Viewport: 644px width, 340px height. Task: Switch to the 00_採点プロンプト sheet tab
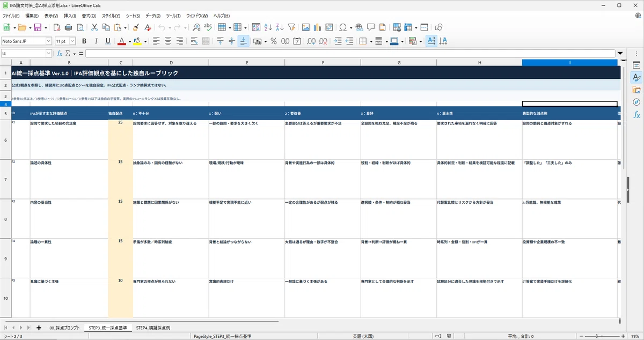(64, 327)
